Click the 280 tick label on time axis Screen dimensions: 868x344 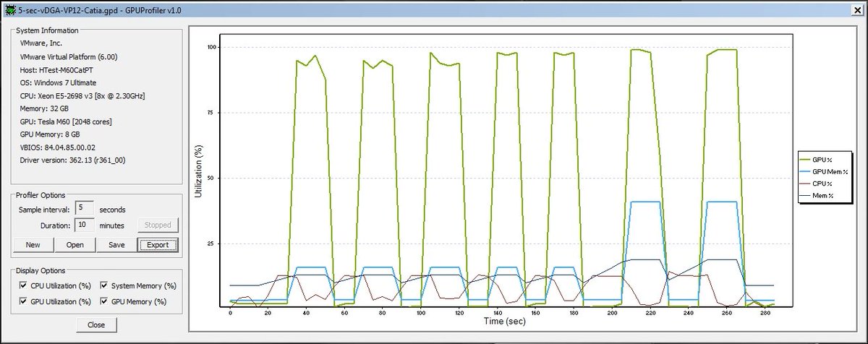[x=765, y=312]
